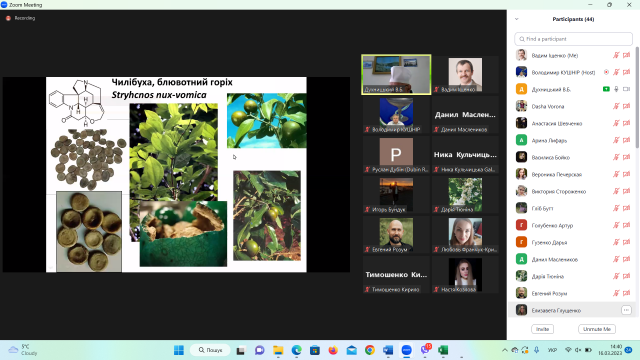Select Игорь Бундук video tile

(396, 195)
